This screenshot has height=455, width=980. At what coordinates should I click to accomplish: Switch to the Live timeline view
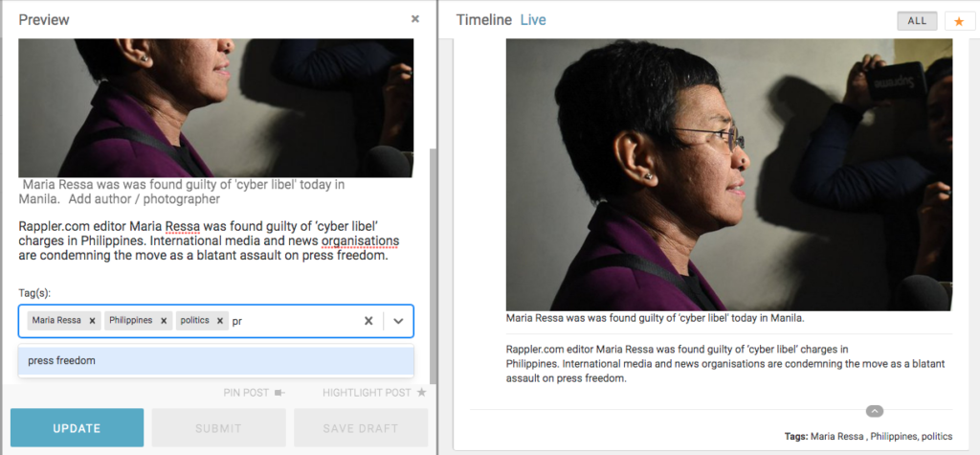click(x=533, y=20)
